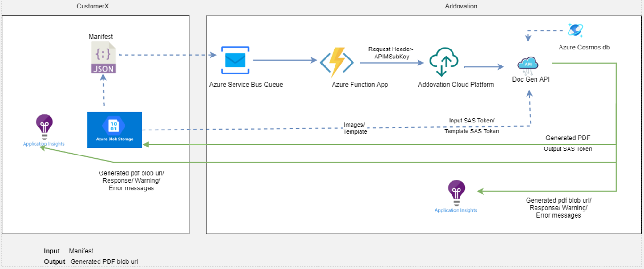Select the Azure Cosmos db planet icon
The width and height of the screenshot is (644, 269).
pos(576,30)
